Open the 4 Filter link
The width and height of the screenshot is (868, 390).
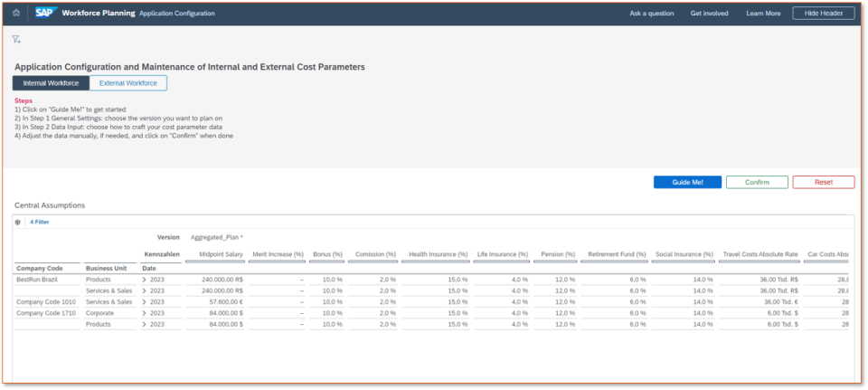click(x=39, y=222)
